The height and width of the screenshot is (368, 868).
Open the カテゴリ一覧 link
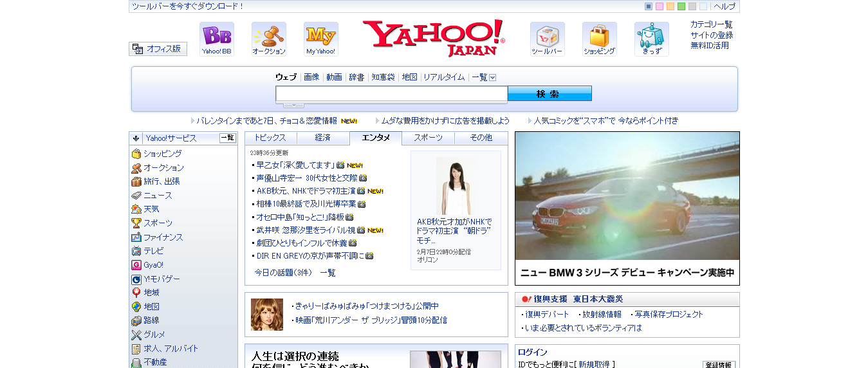tap(712, 24)
